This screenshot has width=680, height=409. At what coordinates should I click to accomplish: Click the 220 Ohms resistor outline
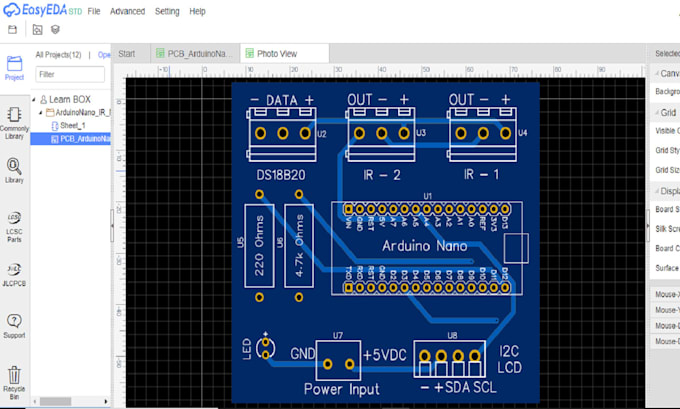pos(259,246)
